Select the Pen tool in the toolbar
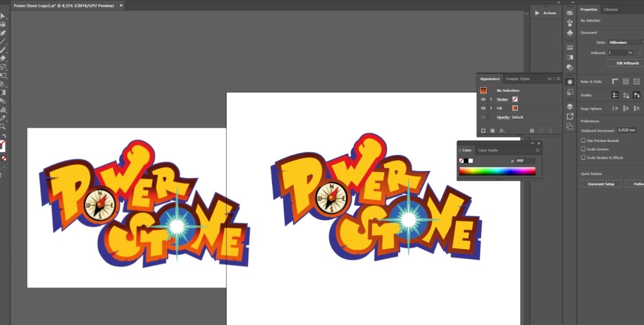This screenshot has height=325, width=644. pos(3,33)
